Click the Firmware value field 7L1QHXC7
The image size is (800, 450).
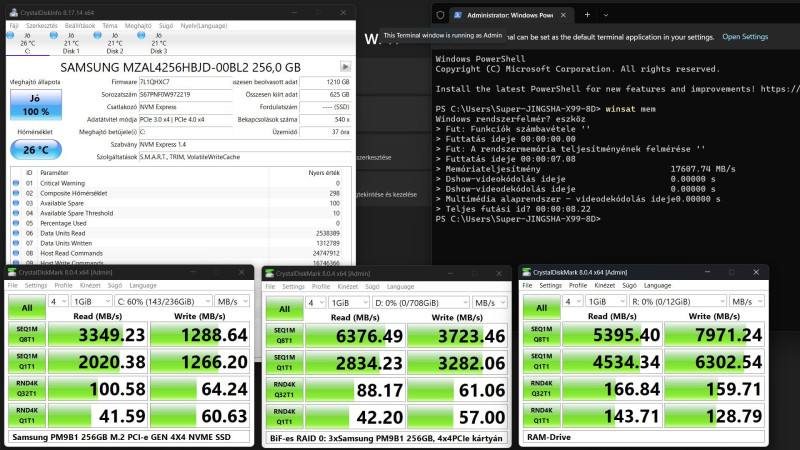(185, 82)
